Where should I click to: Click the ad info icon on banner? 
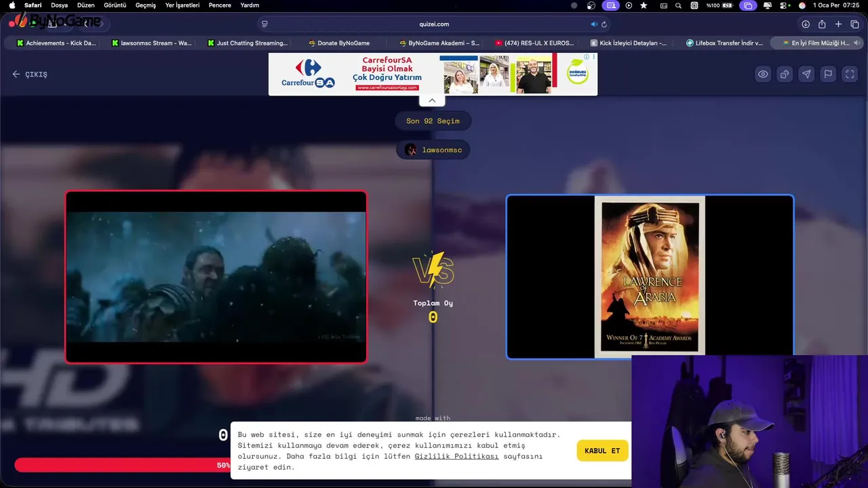587,58
